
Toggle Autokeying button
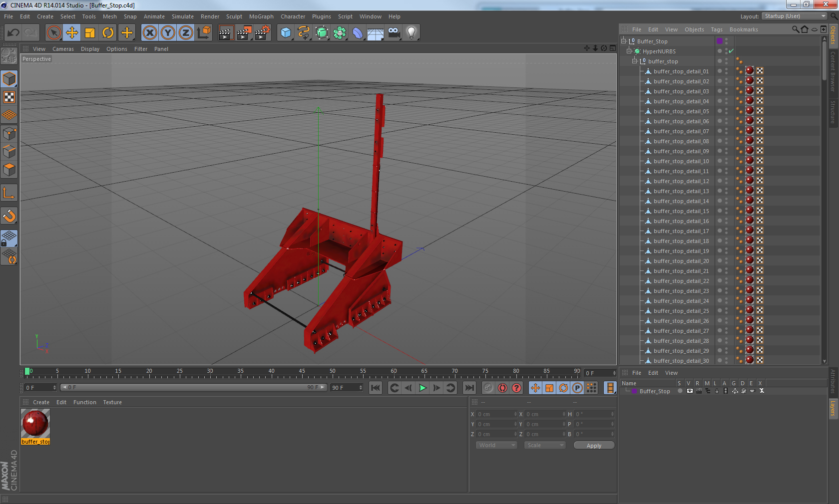pos(502,388)
